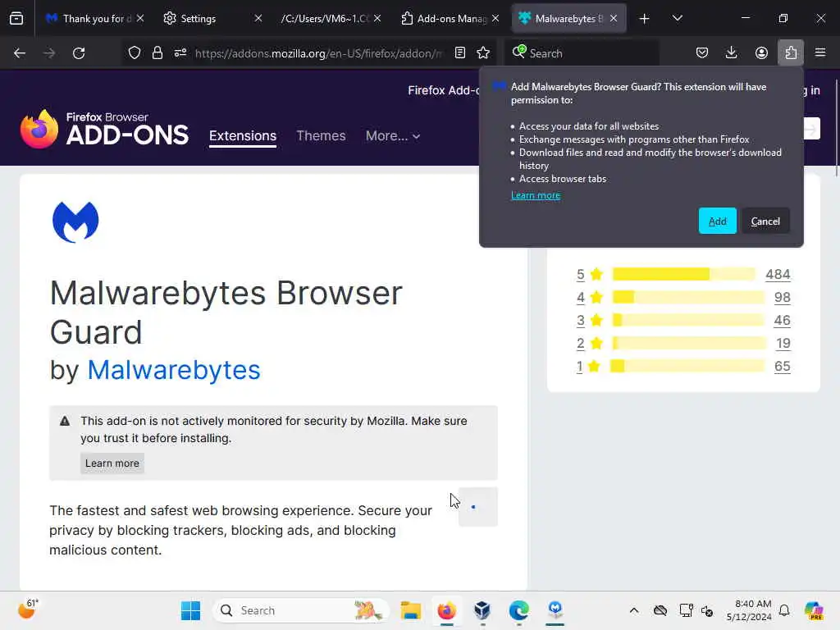Image resolution: width=840 pixels, height=630 pixels.
Task: Expand the list all tabs chevron
Action: coord(677,19)
